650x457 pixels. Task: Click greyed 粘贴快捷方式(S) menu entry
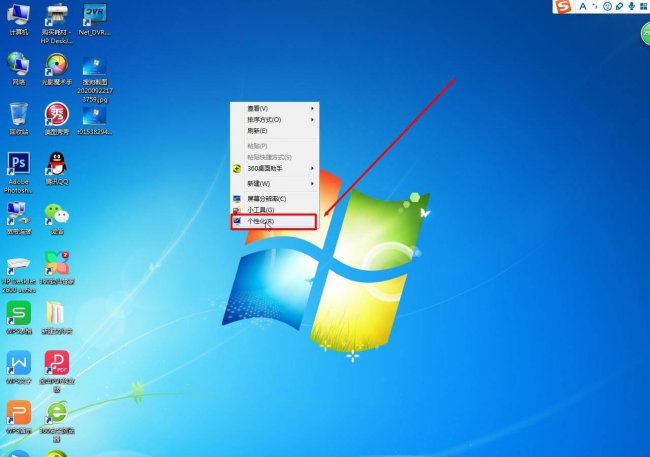pyautogui.click(x=274, y=157)
